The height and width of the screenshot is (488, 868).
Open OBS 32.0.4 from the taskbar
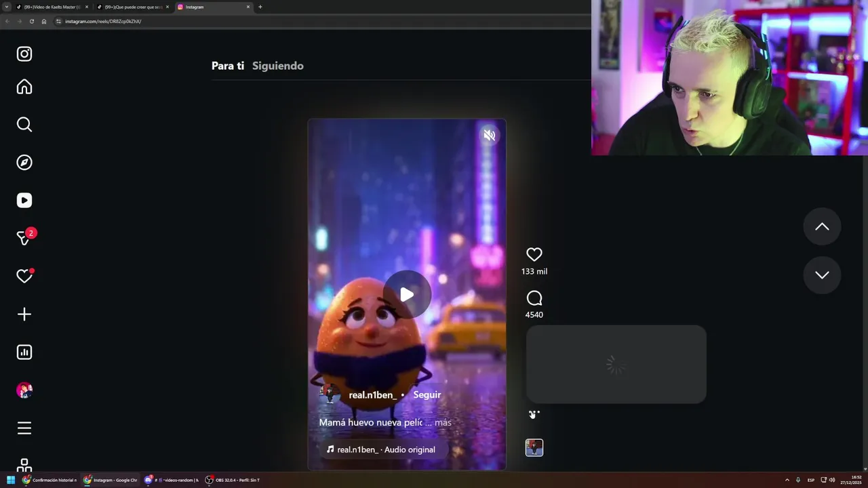(x=233, y=480)
